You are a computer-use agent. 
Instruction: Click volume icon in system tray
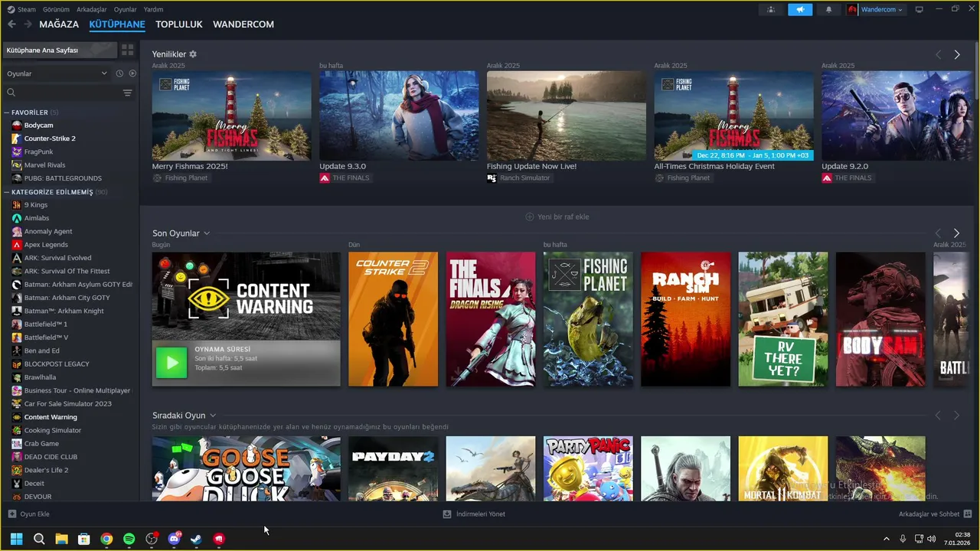click(932, 539)
